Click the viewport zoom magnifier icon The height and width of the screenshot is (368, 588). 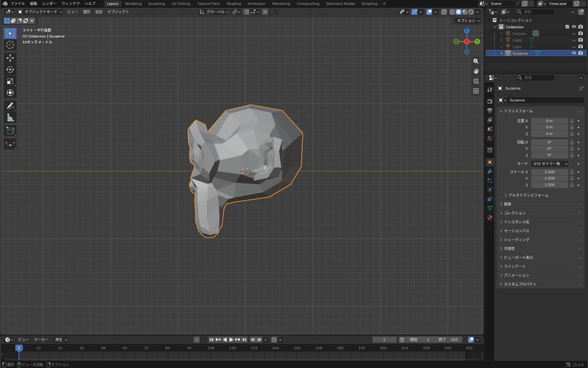coord(476,61)
